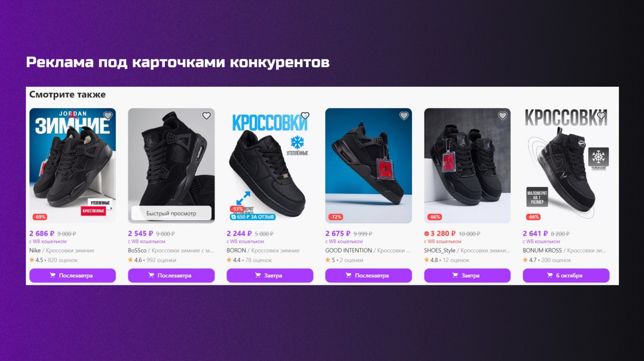Add GOOD INTENTION sneakers to cart

point(368,275)
